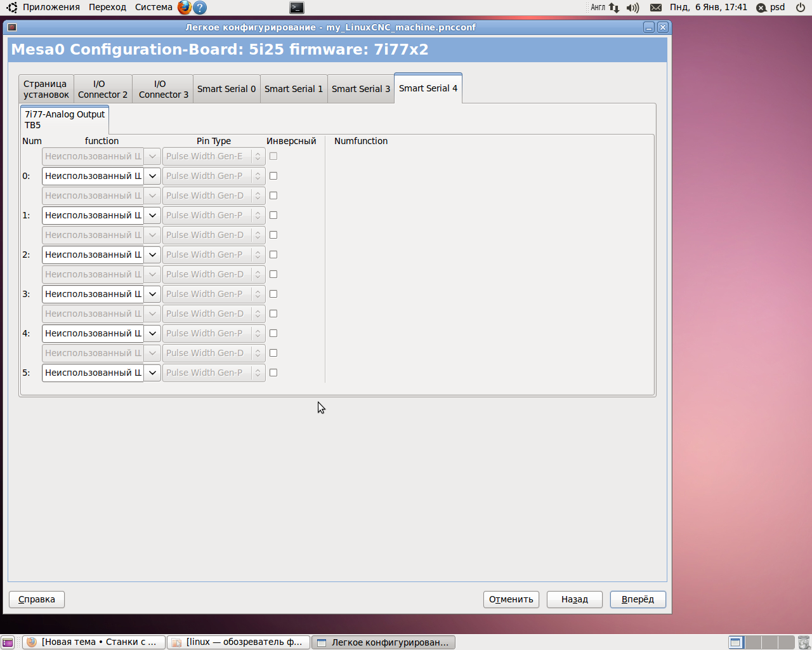Open the Система menu
The image size is (812, 650).
point(154,8)
